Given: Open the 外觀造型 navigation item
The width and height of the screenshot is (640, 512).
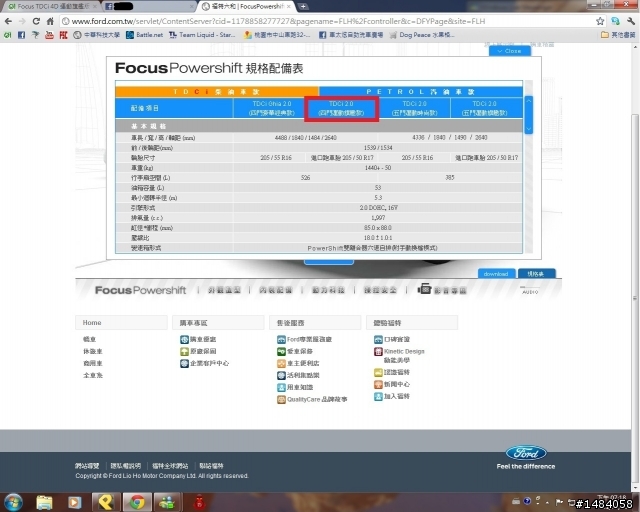Looking at the screenshot, I should coord(224,290).
